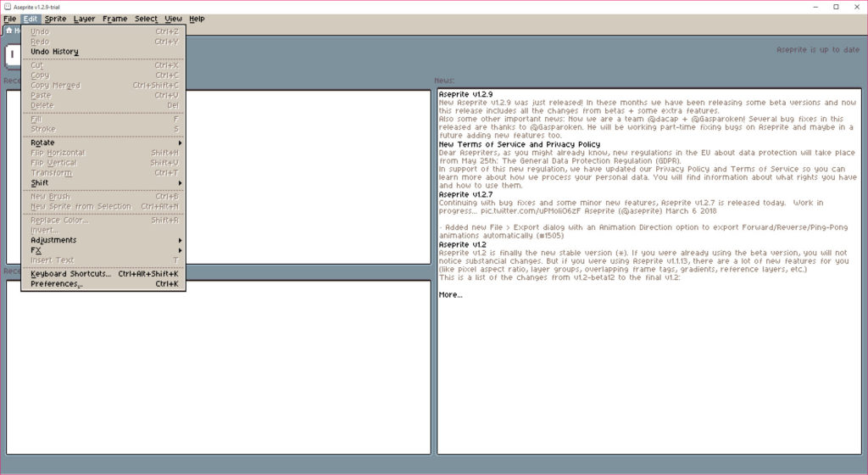This screenshot has height=475, width=868.
Task: Open the Frame menu
Action: [114, 19]
